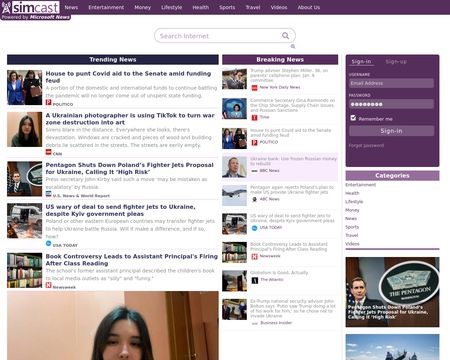Viewport: 450px width, 360px height.
Task: Switch to the Sign-up tab
Action: (x=396, y=62)
